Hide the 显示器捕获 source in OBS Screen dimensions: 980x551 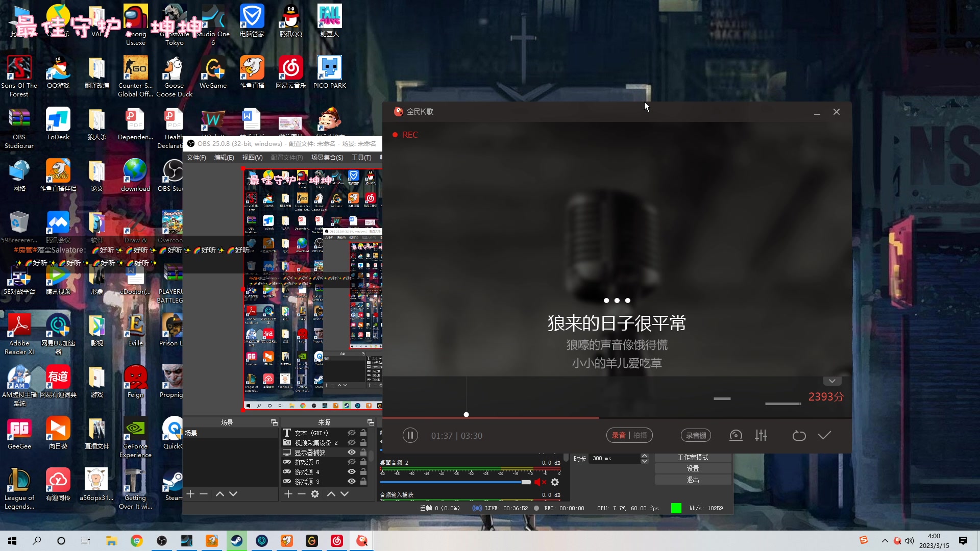[351, 452]
